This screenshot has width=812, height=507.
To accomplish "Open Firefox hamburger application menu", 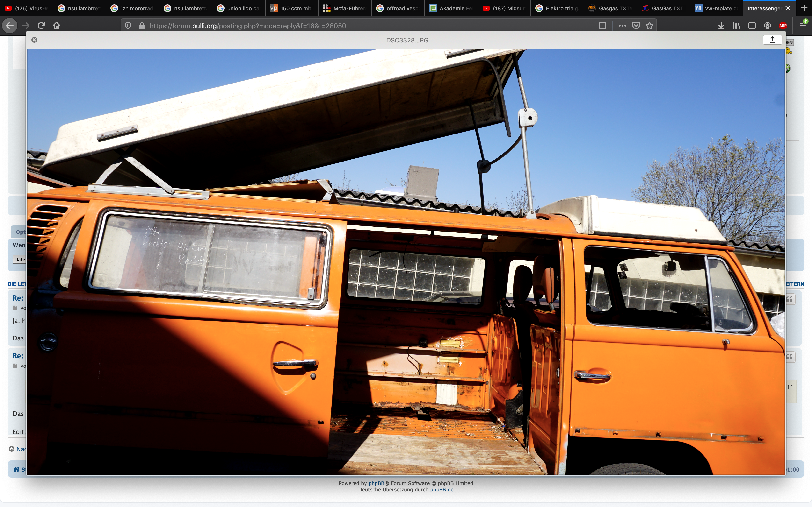I will point(803,26).
